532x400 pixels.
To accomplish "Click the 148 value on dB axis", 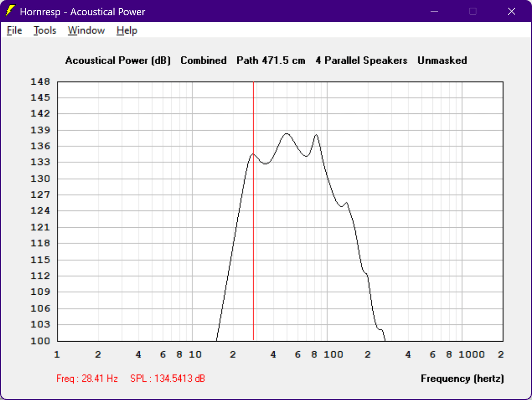I will [40, 82].
